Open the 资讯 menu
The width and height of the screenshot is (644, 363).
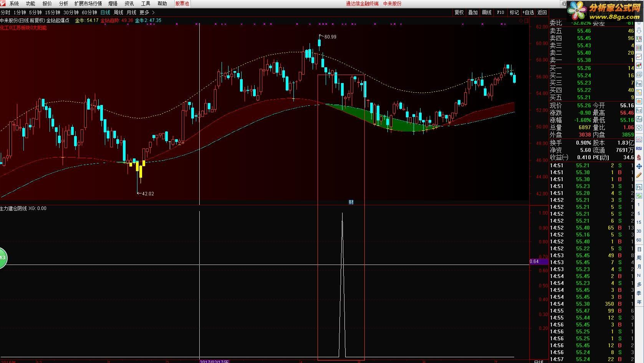click(129, 3)
